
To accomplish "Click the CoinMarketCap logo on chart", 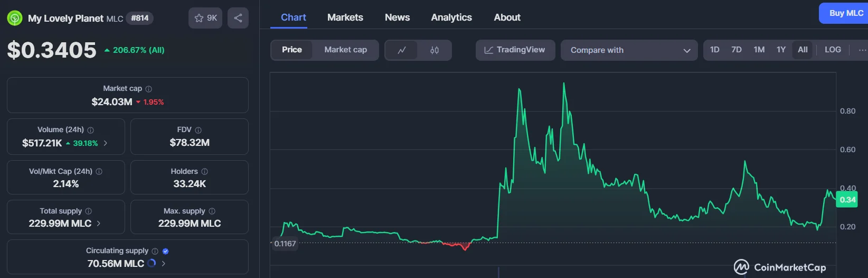I will coord(780,267).
